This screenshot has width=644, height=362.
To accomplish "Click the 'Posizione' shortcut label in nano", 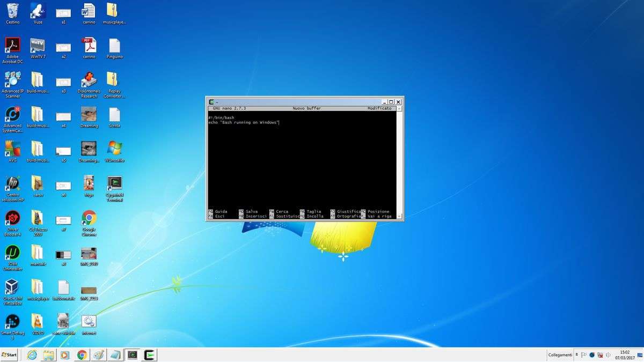I will tap(378, 211).
